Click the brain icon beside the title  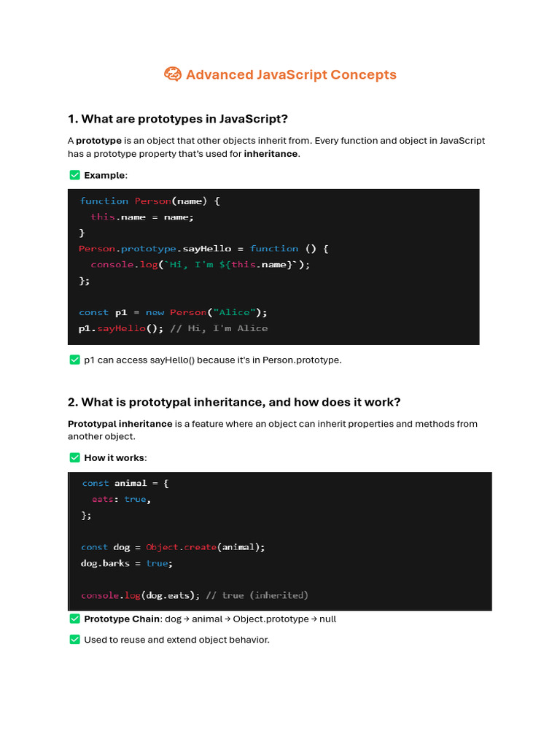coord(173,74)
